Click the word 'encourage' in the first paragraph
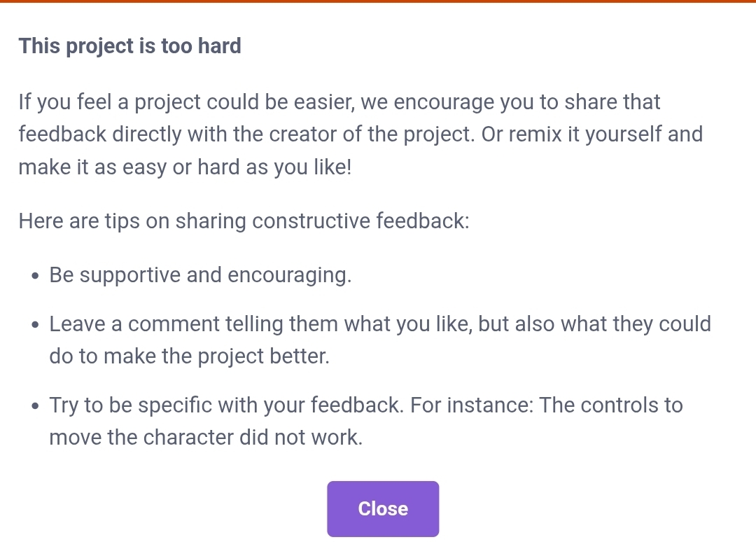The width and height of the screenshot is (756, 556). 443,102
